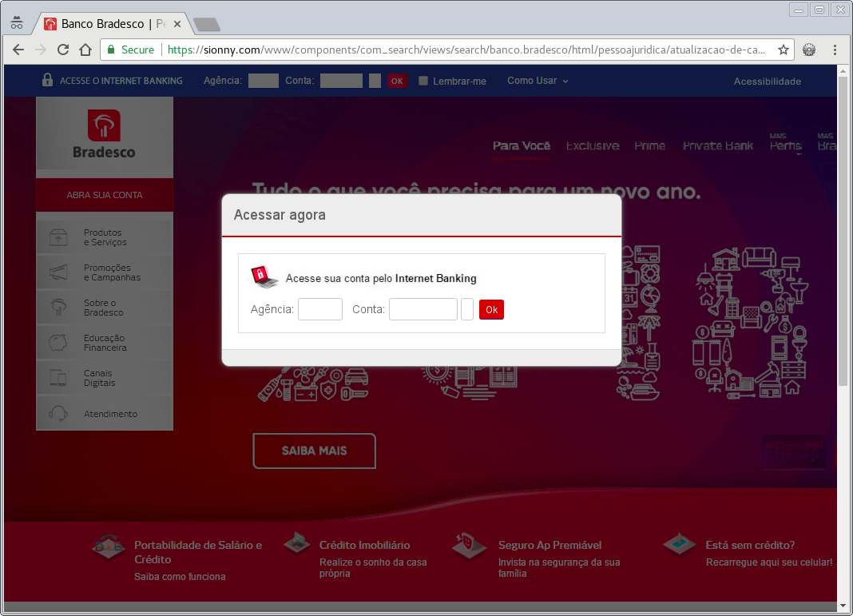Expand the Como Usar dropdown
Viewport: 853px width, 616px height.
pos(538,81)
